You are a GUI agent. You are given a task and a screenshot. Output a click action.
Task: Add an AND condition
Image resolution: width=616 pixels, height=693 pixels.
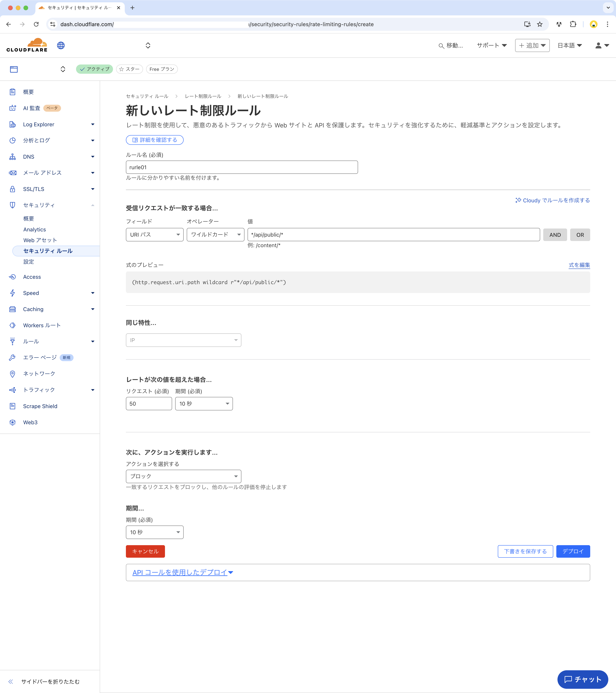pos(555,235)
